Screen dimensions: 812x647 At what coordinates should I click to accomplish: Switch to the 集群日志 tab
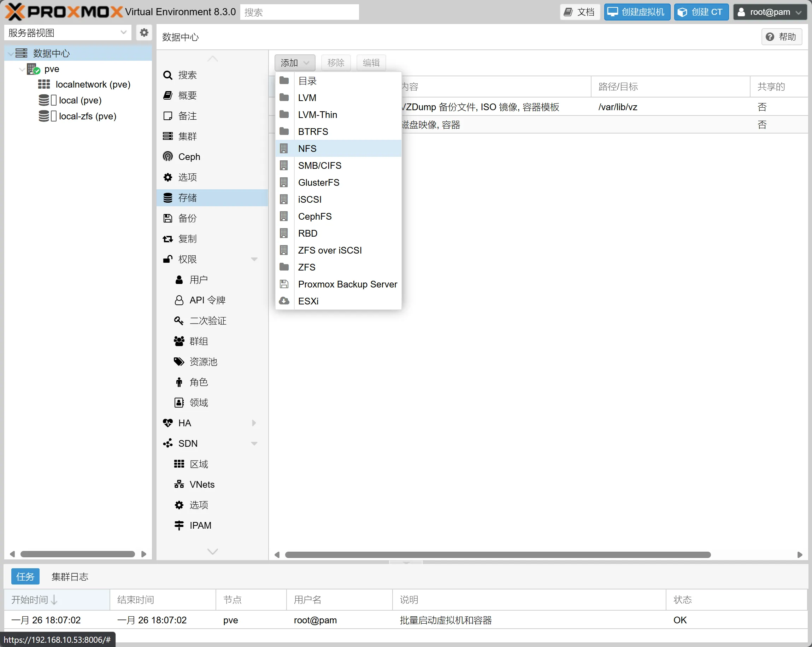(x=70, y=576)
